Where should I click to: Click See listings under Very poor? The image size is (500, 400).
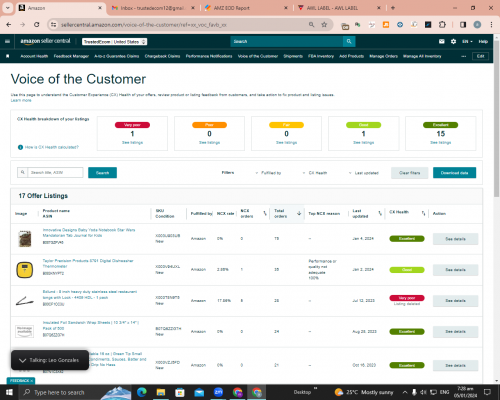click(132, 143)
